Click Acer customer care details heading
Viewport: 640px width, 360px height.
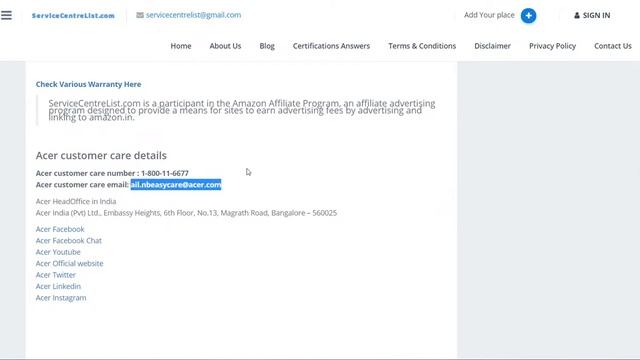click(x=101, y=156)
